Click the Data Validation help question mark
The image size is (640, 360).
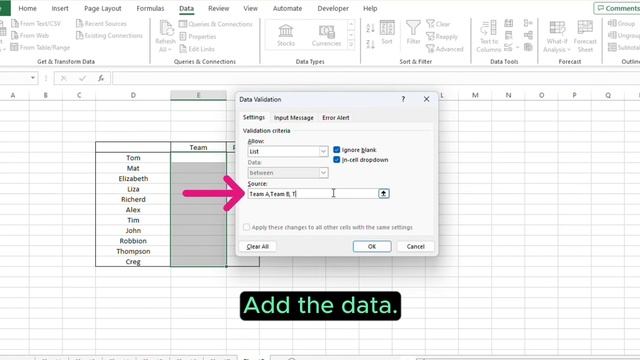click(403, 99)
